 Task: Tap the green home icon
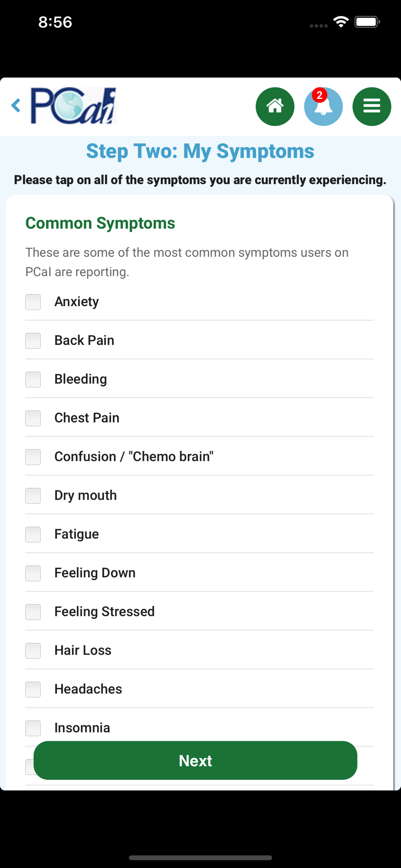click(275, 107)
